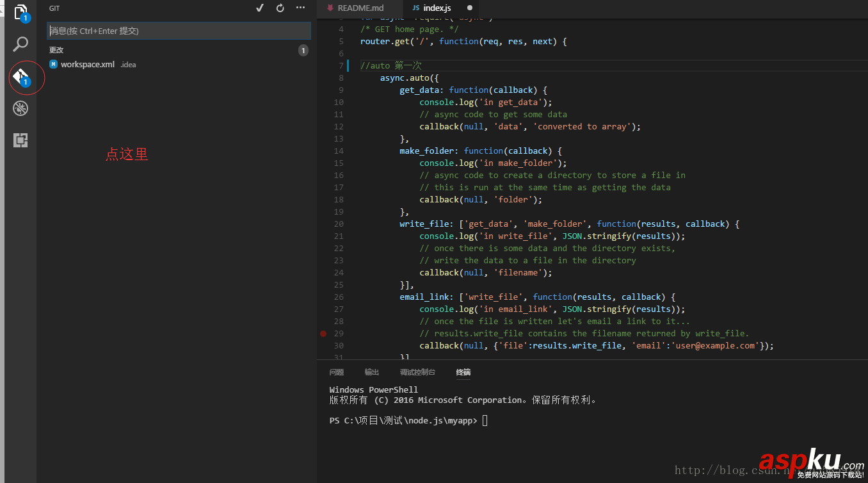Open the 调试控制台 debug console tab

pyautogui.click(x=417, y=372)
